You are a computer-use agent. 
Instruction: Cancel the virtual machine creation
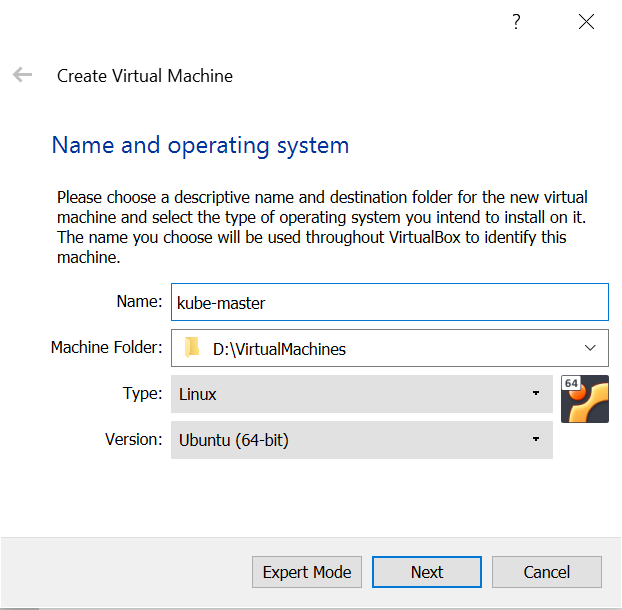click(547, 572)
